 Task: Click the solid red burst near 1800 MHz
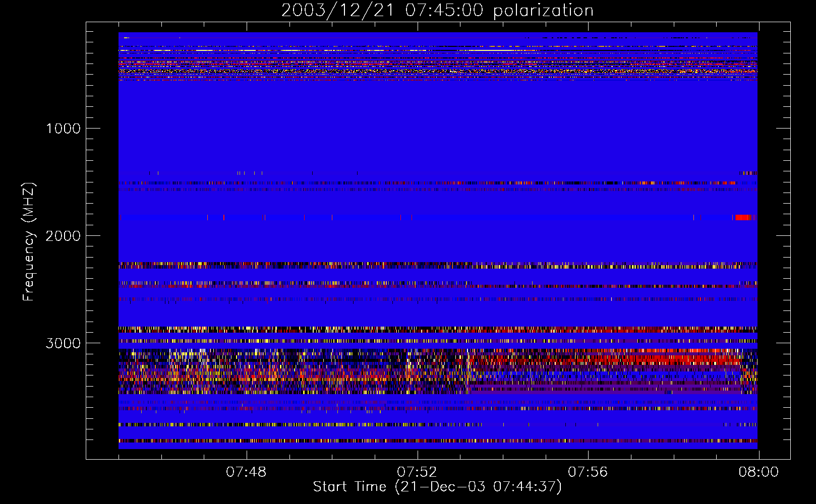coord(743,218)
